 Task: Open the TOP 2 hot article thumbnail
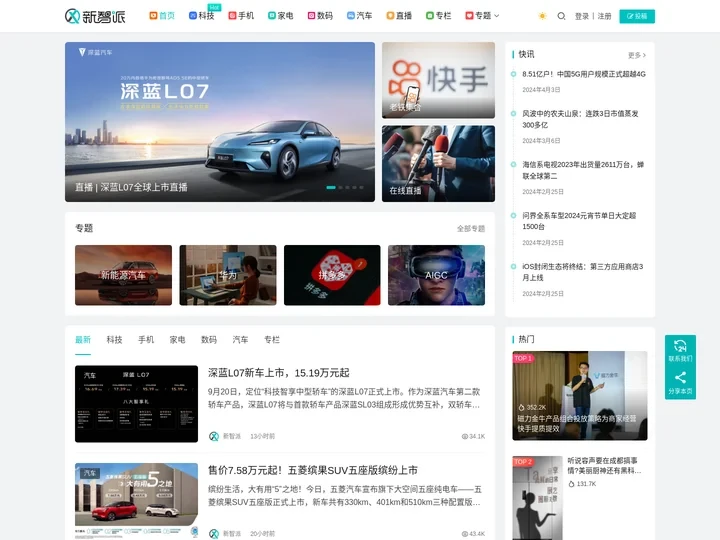(537, 498)
